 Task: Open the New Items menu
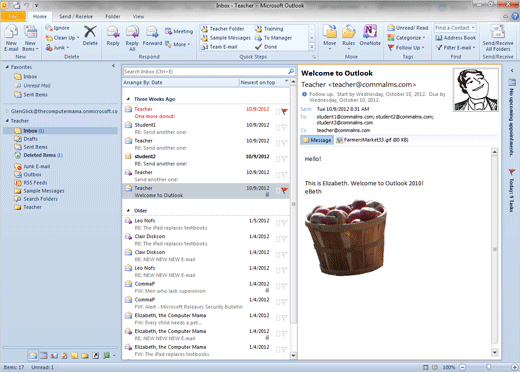pyautogui.click(x=30, y=38)
